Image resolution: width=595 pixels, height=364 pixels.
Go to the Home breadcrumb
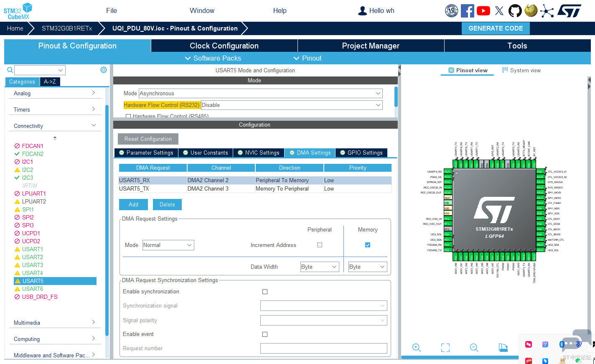coord(15,28)
